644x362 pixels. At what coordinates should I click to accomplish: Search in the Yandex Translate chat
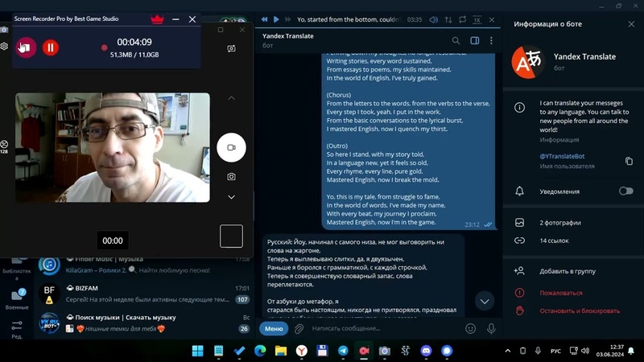[456, 41]
